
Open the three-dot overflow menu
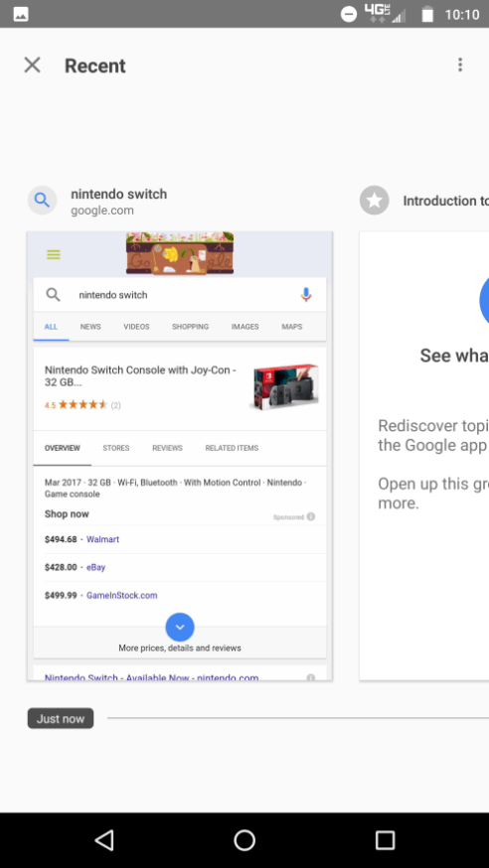(x=459, y=66)
